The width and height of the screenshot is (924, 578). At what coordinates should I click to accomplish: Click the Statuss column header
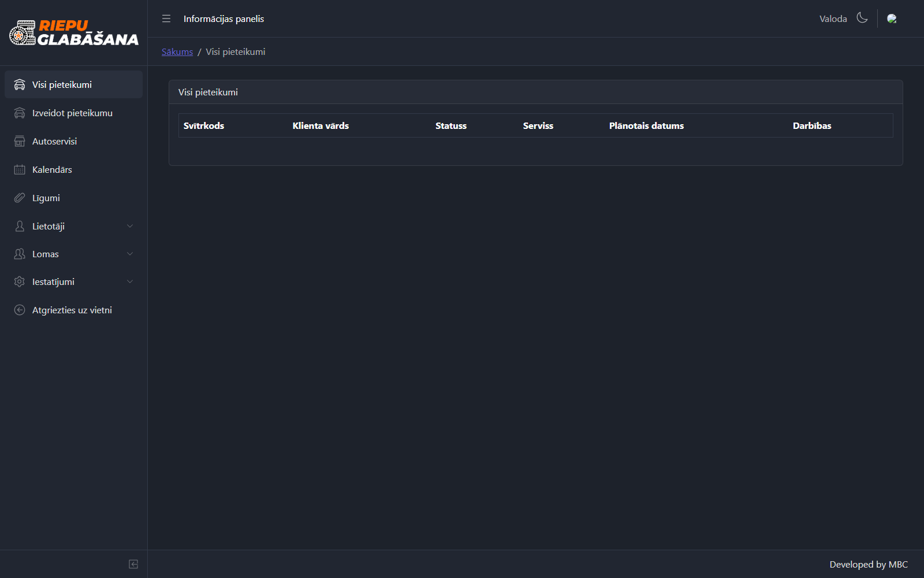(x=451, y=125)
